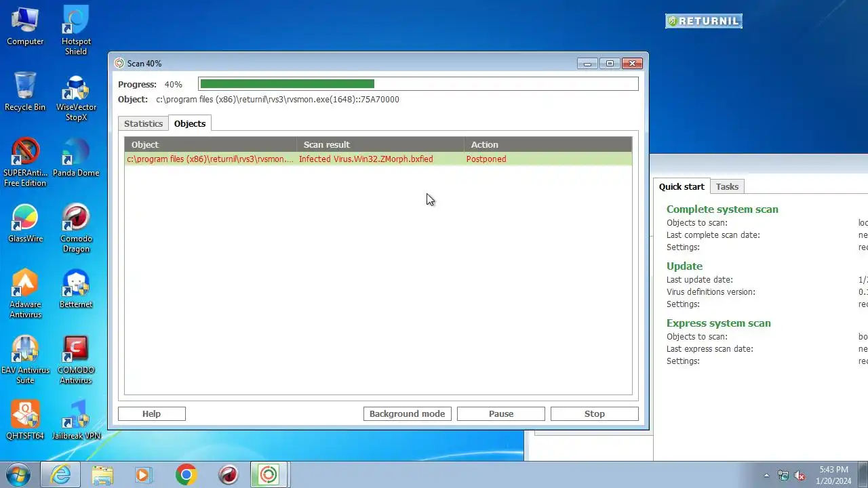This screenshot has height=488, width=868.
Task: Click 'Virus definitions version:' label
Action: pos(711,292)
